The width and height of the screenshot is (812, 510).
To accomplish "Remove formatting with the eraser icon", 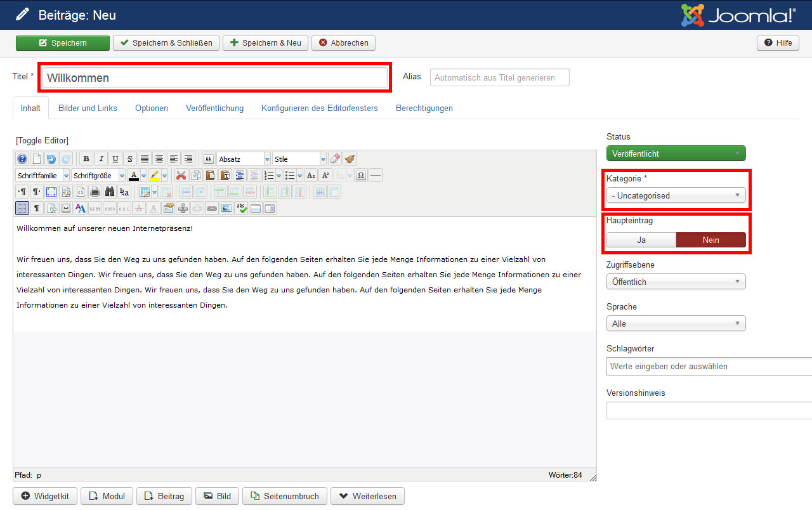I will point(335,159).
